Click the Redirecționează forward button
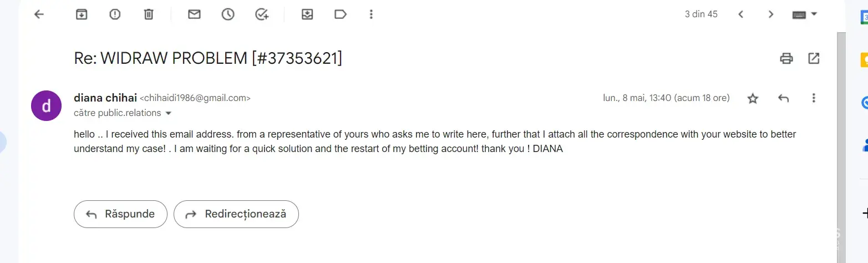The width and height of the screenshot is (868, 263). (236, 214)
